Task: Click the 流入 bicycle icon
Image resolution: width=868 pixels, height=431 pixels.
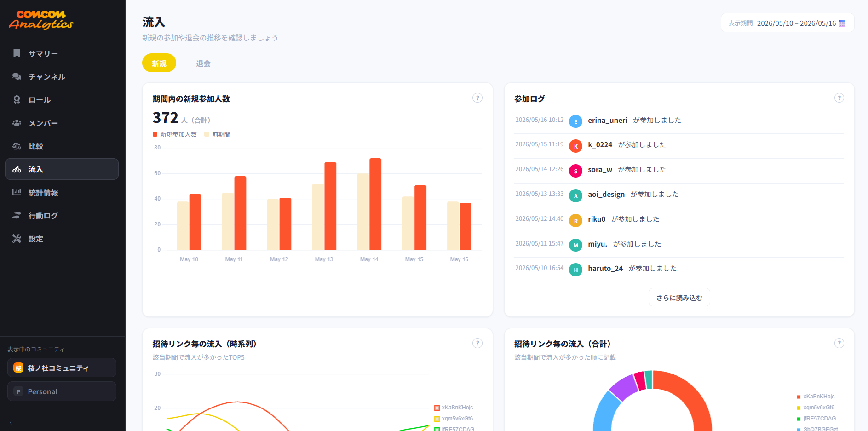Action: [x=17, y=169]
